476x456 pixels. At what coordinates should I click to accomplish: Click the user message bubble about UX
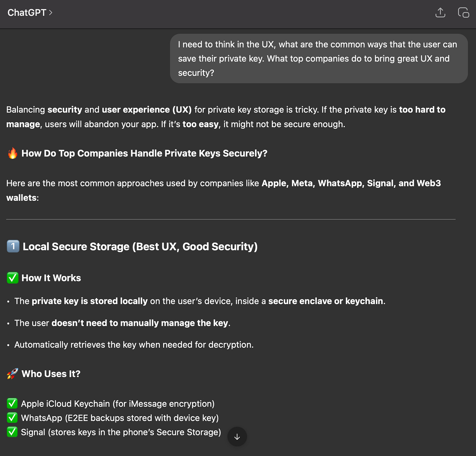(319, 59)
